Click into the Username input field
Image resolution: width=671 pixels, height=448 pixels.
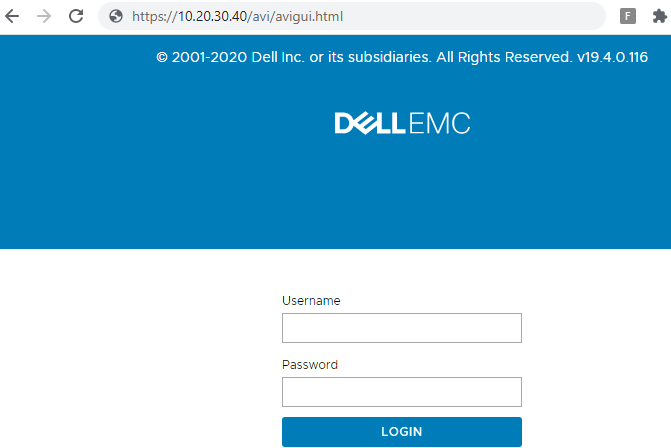coord(402,328)
